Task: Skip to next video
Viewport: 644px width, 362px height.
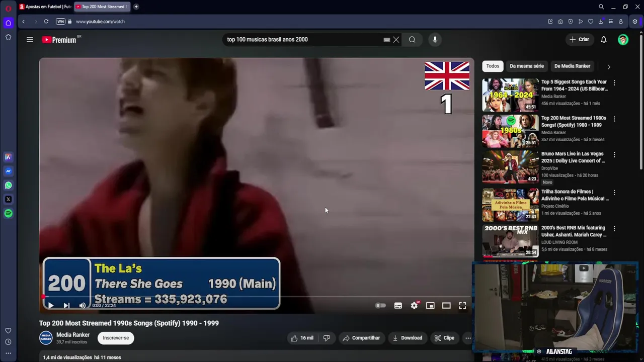Action: [x=66, y=305]
